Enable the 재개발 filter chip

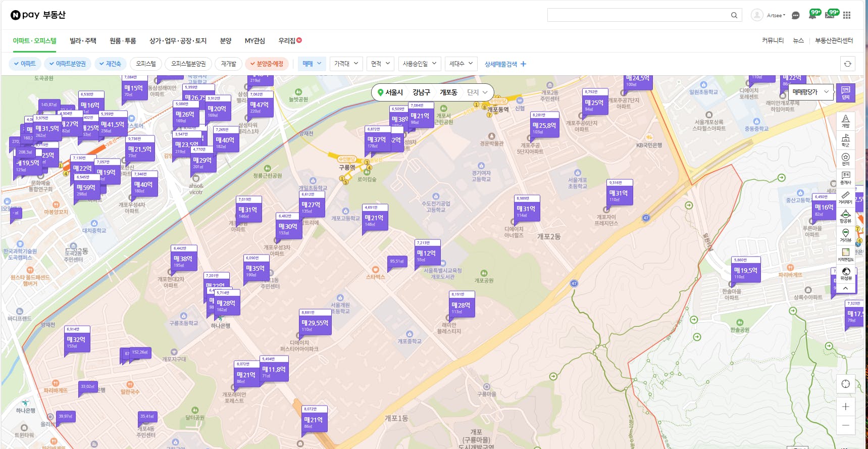pyautogui.click(x=229, y=64)
